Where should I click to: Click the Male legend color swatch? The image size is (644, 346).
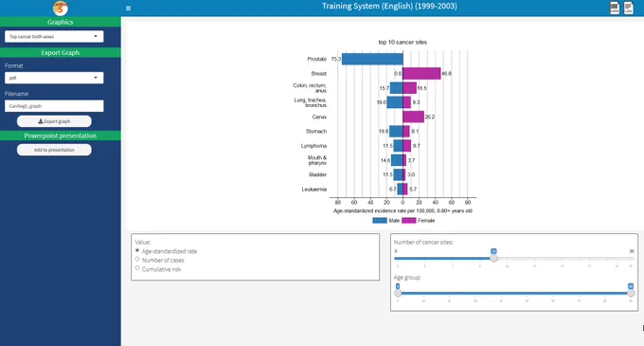point(380,221)
